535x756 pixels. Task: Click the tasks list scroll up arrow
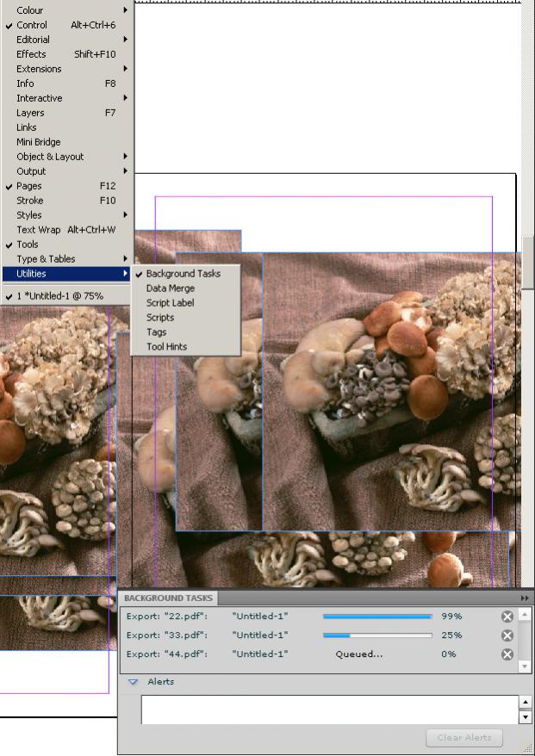[x=526, y=614]
